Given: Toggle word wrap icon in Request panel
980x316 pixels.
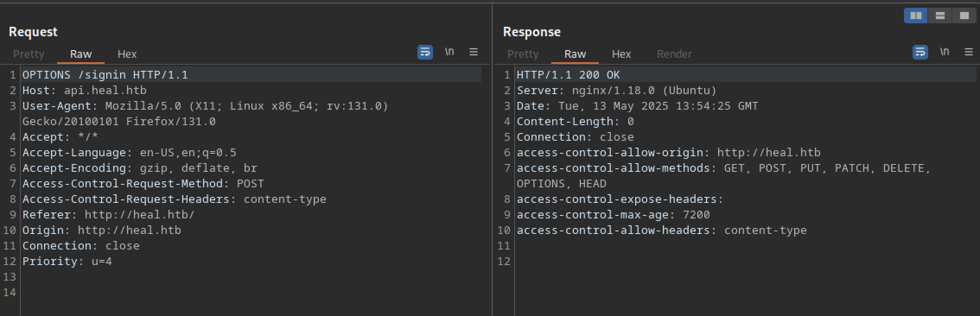Looking at the screenshot, I should coord(425,52).
